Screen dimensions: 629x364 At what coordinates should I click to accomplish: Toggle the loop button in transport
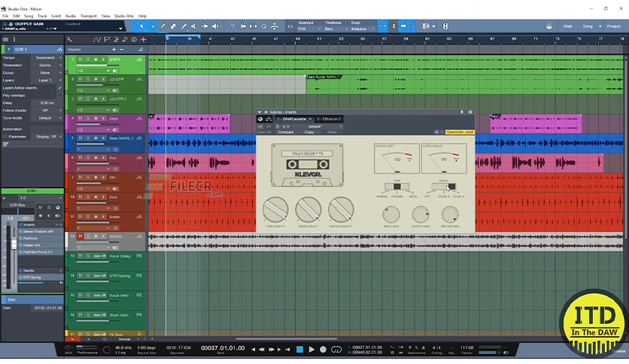[x=336, y=350]
